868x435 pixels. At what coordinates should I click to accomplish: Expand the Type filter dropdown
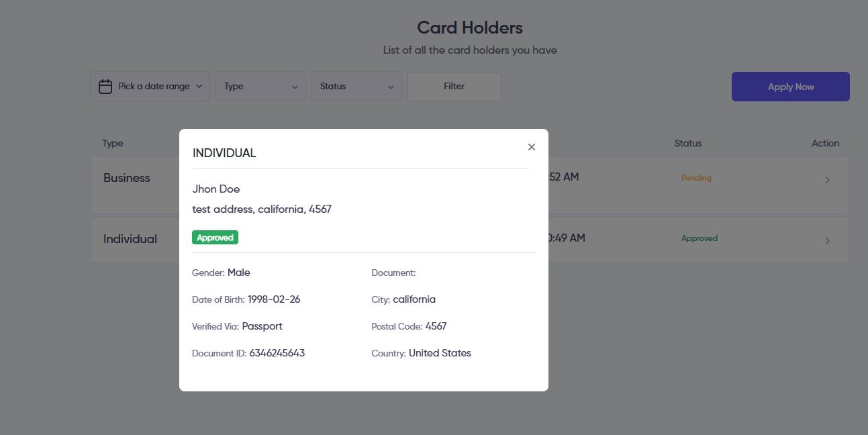click(260, 87)
